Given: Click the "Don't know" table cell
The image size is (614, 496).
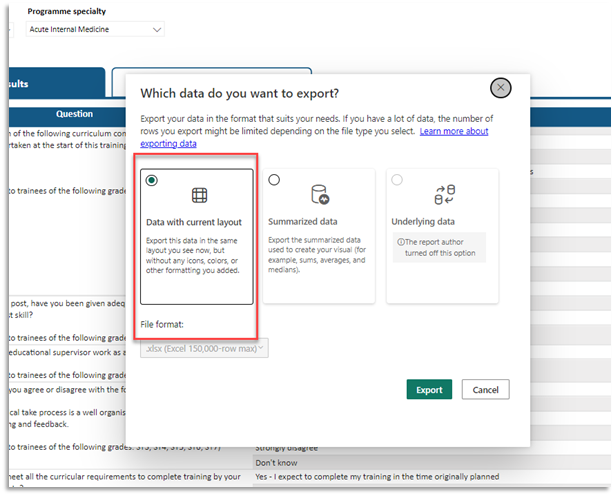Looking at the screenshot, I should 276,463.
